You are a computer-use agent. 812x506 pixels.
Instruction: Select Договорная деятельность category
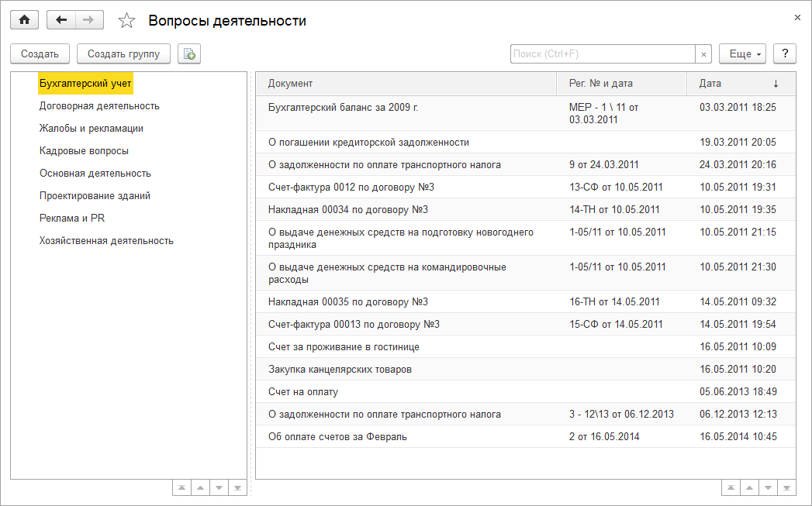[x=99, y=106]
